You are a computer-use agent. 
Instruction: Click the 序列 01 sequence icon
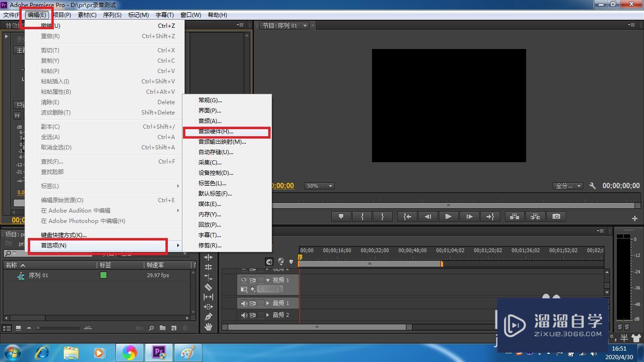[x=21, y=275]
